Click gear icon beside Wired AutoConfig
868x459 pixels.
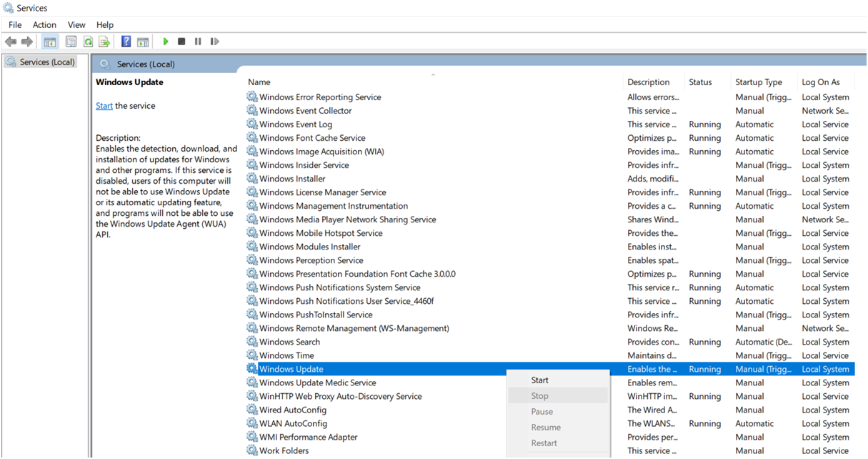tap(252, 410)
